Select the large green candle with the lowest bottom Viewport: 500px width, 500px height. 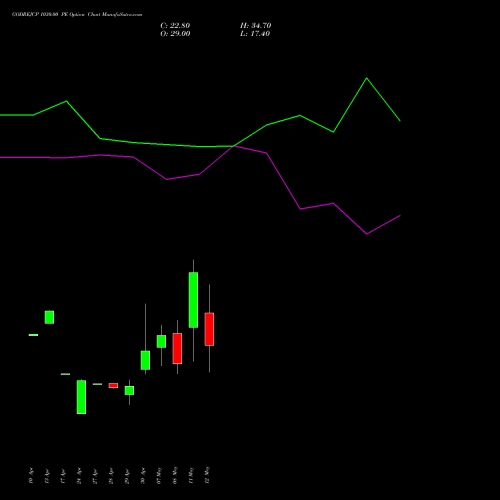81,397
